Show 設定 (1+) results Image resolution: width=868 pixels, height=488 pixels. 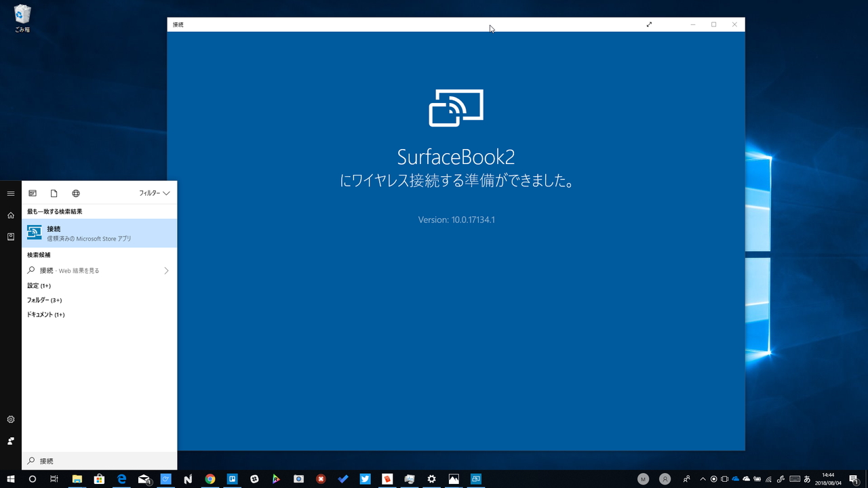[x=39, y=285]
